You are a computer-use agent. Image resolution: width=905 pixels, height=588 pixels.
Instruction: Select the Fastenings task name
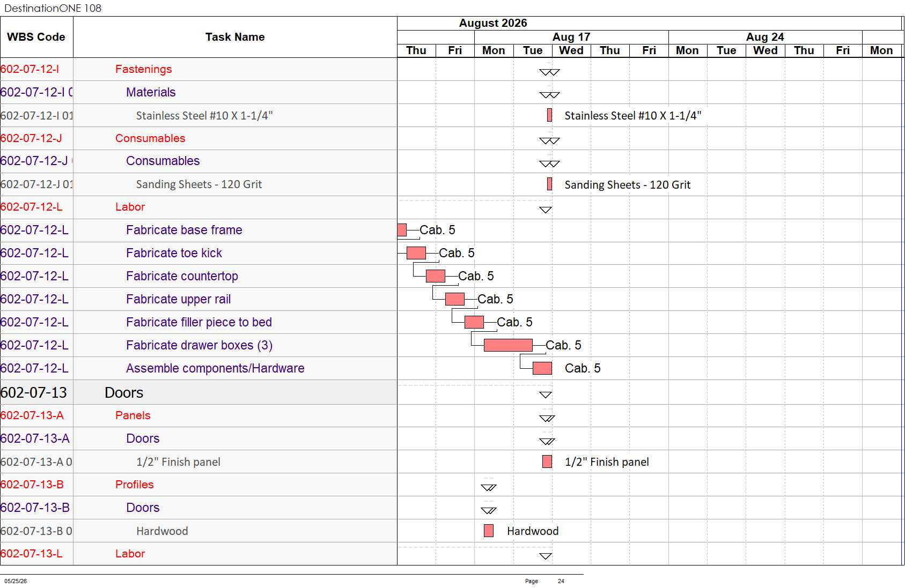pos(144,69)
